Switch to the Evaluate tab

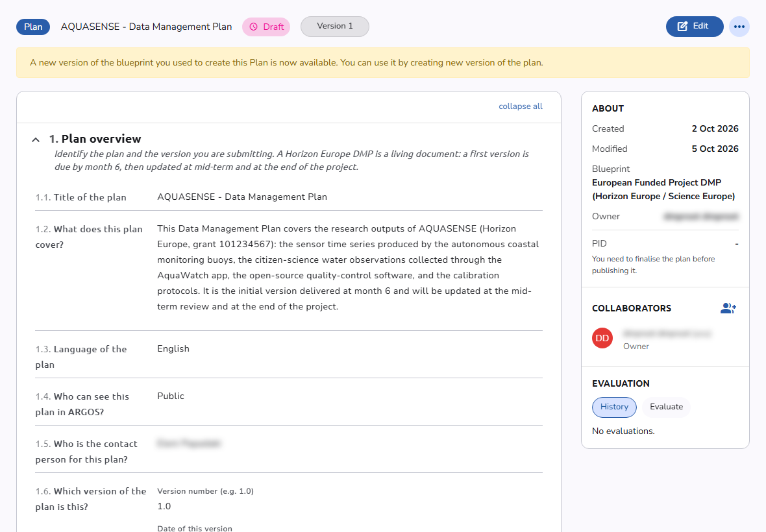tap(666, 407)
